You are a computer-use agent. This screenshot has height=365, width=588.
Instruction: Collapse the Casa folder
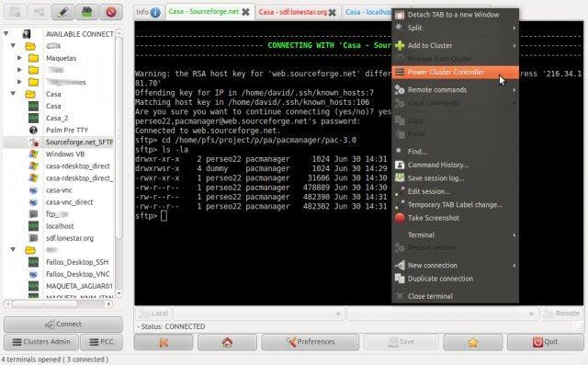tap(13, 94)
